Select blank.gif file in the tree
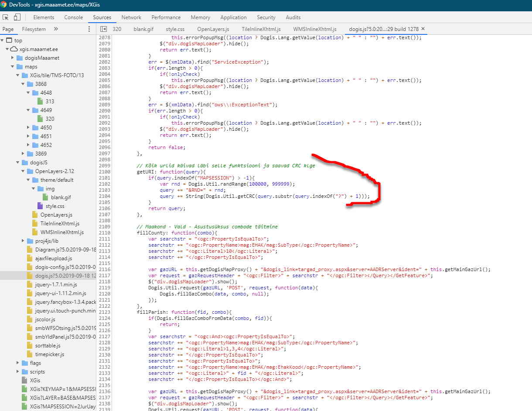This screenshot has height=411, width=532. 61,197
